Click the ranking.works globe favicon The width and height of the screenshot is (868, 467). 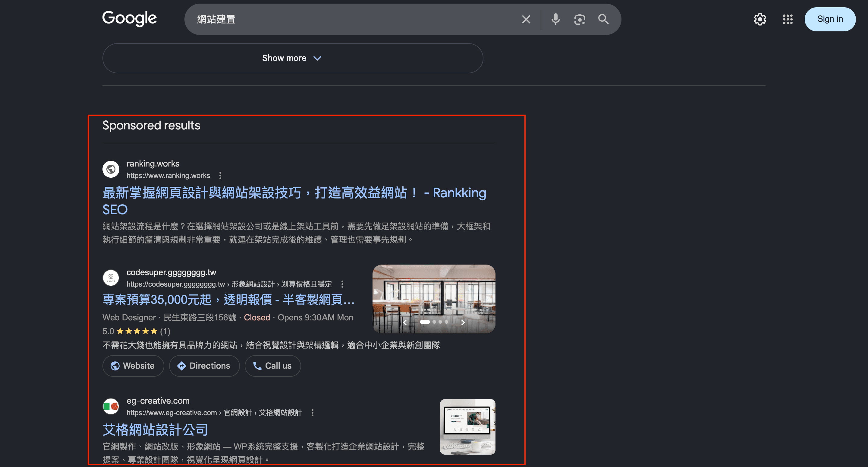(x=111, y=169)
